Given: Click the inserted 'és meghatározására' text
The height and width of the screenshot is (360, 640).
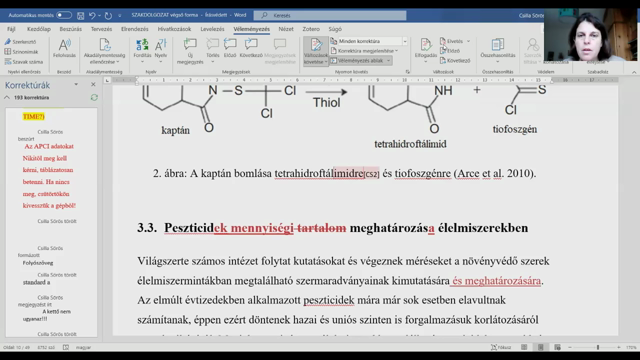Looking at the screenshot, I should click(496, 281).
